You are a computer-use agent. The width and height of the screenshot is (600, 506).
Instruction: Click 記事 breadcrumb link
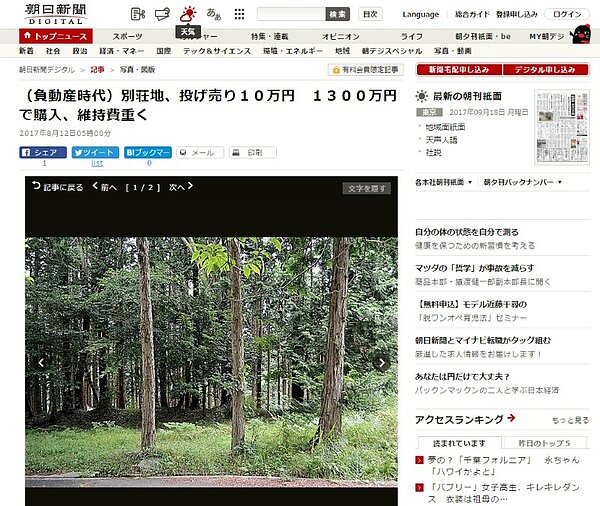click(97, 70)
